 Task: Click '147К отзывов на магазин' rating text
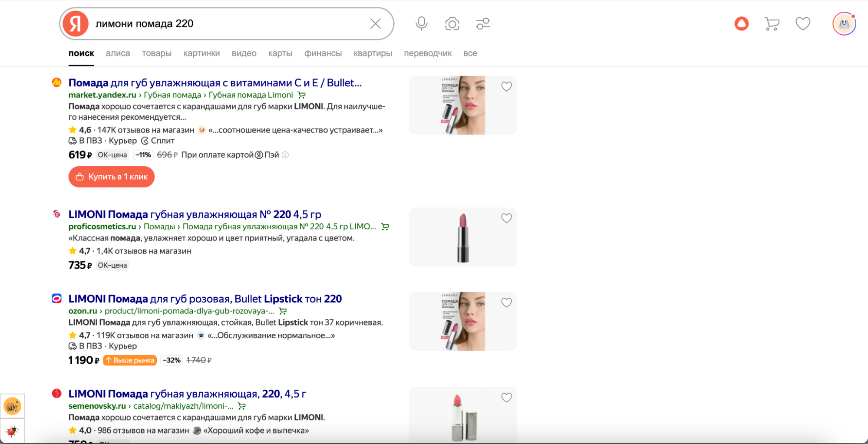coord(145,130)
